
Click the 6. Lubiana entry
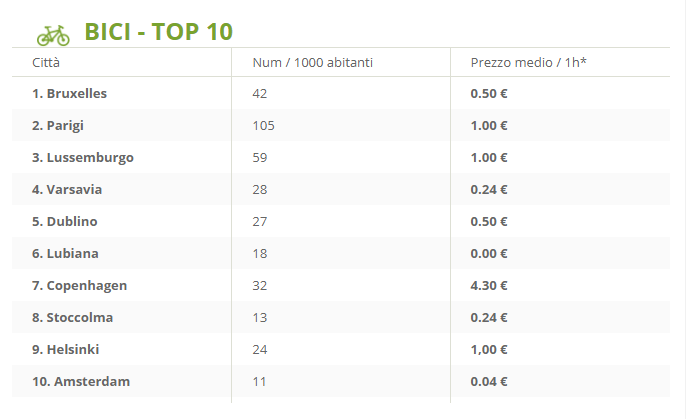point(65,253)
